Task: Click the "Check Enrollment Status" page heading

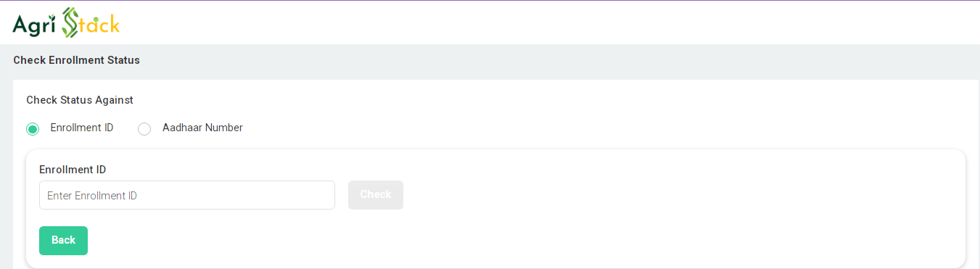Action: (76, 60)
